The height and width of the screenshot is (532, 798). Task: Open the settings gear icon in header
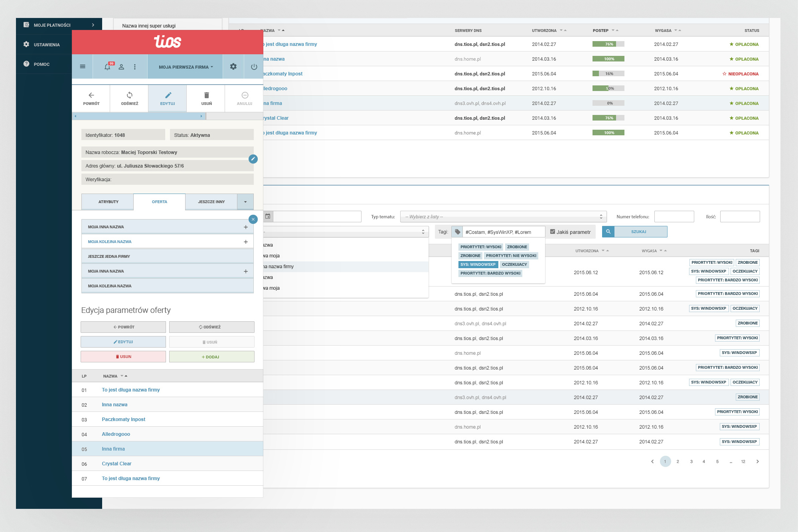coord(233,67)
